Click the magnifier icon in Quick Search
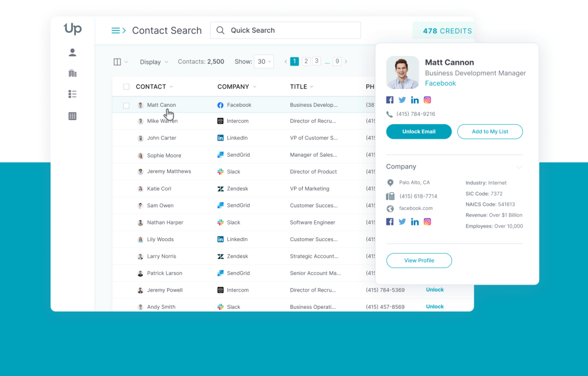 [x=220, y=30]
